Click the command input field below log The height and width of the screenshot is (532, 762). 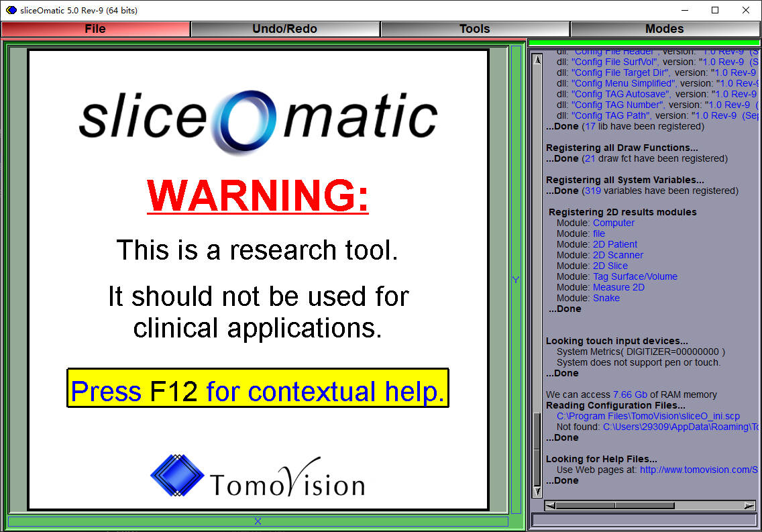coord(643,520)
